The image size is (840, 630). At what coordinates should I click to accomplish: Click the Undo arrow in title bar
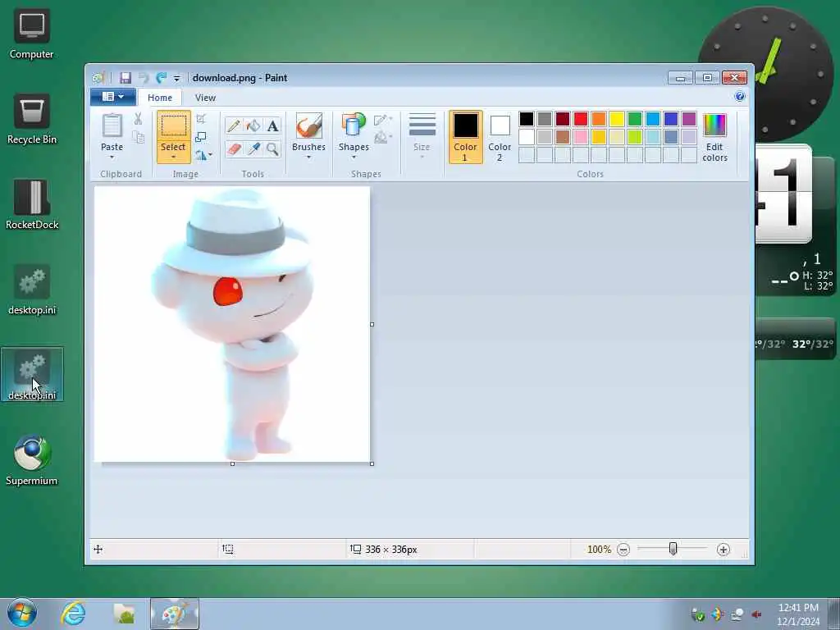144,78
